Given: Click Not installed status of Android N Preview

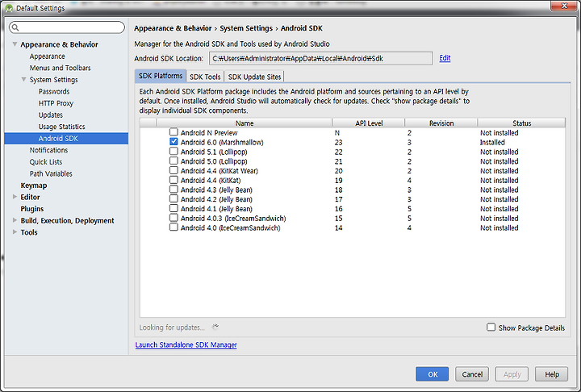Looking at the screenshot, I should (499, 132).
